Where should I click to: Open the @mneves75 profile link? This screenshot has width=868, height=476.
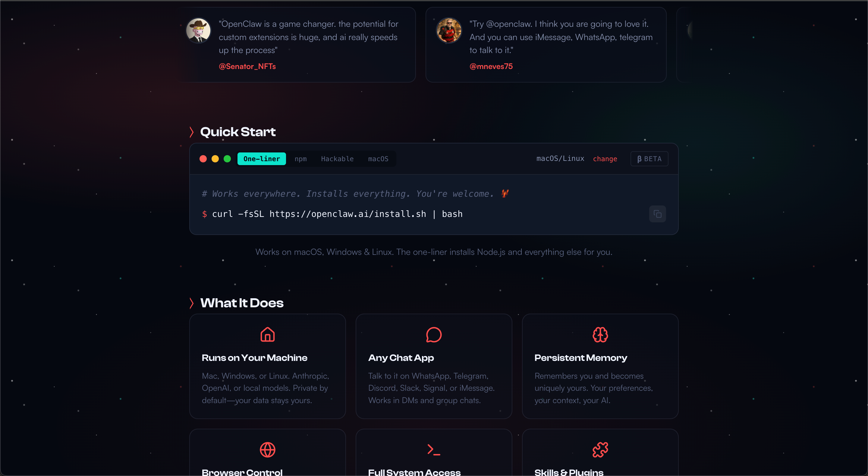coord(491,66)
